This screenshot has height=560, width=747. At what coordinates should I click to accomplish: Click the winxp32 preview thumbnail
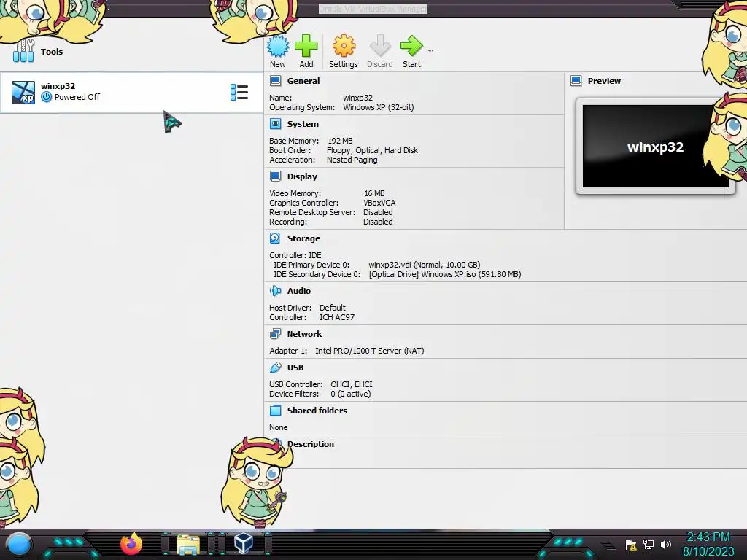655,146
